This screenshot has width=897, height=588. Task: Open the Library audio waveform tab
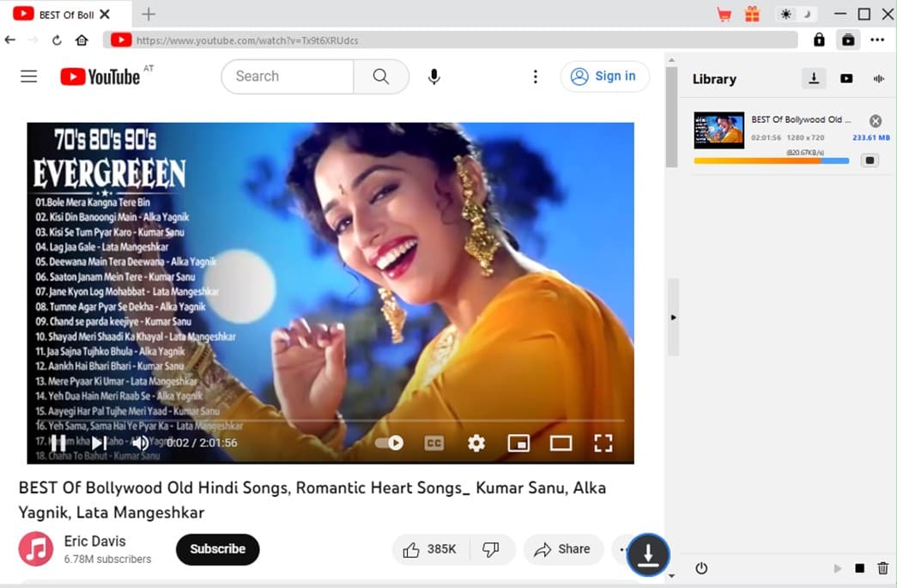[879, 79]
